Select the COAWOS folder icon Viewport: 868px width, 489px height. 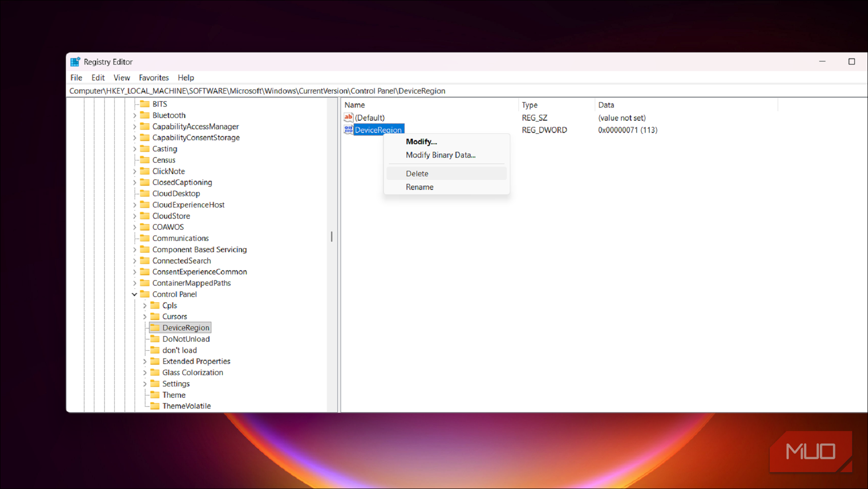click(x=145, y=227)
